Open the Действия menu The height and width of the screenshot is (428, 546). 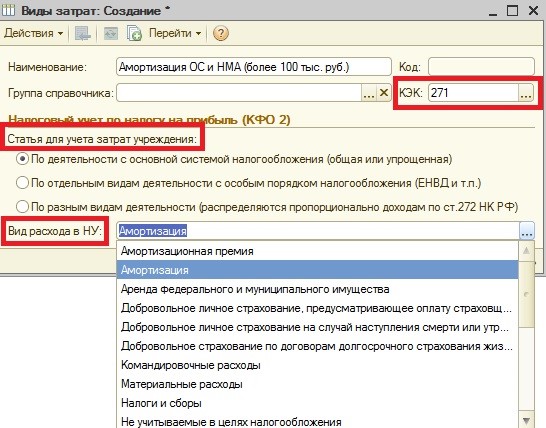pos(33,33)
